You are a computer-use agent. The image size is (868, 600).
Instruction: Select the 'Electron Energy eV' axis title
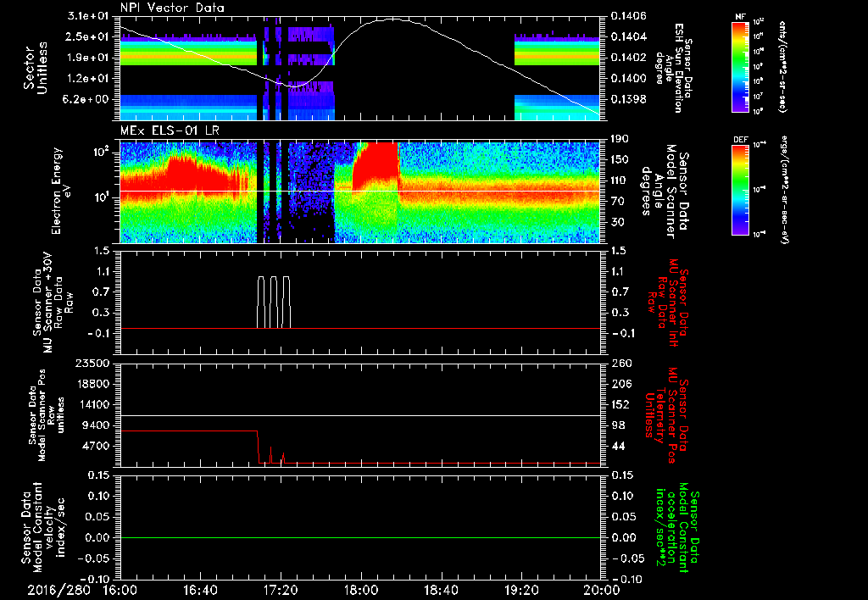point(63,191)
